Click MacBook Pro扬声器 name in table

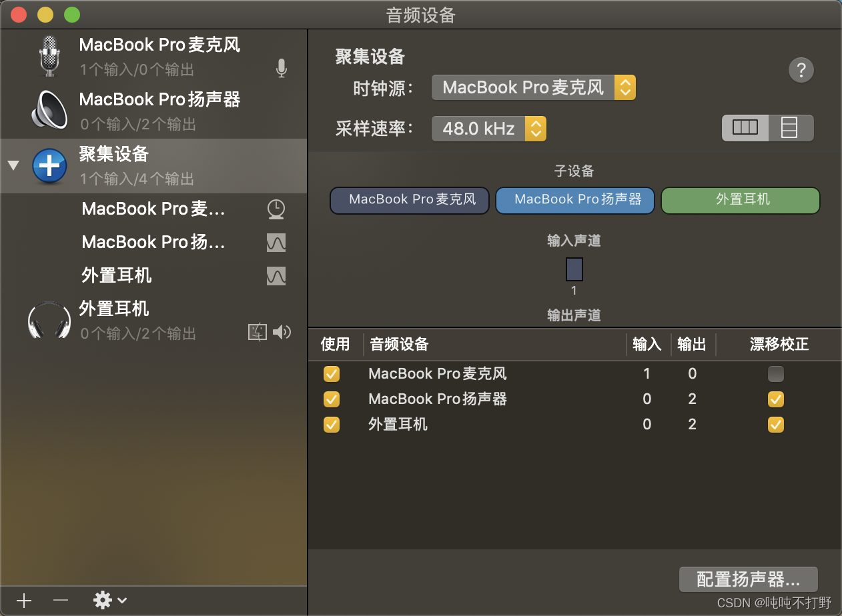pos(438,399)
